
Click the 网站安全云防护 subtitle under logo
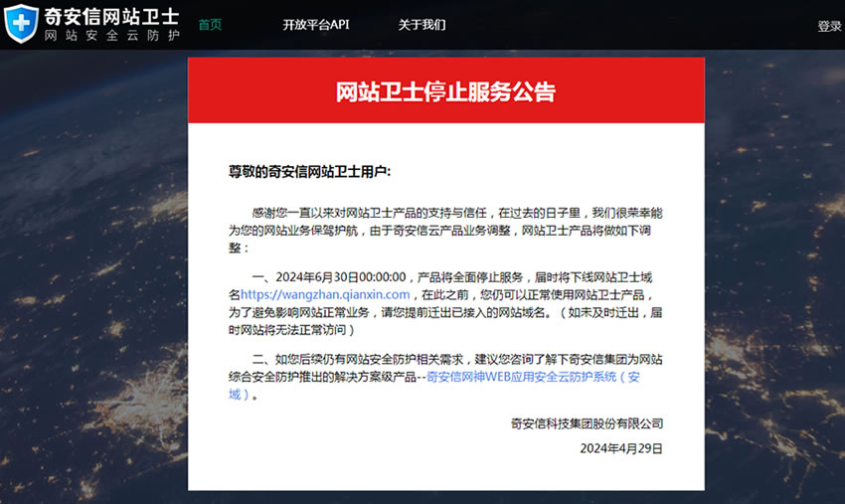tap(111, 36)
